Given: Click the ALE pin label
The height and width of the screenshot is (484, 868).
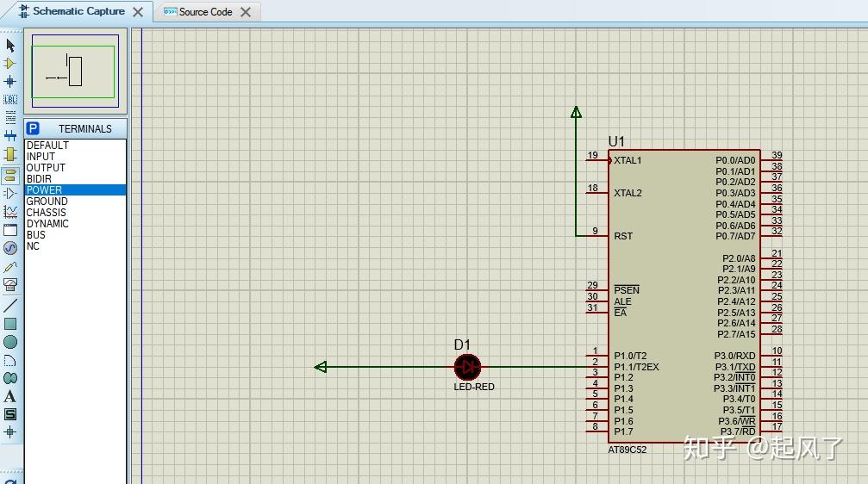Looking at the screenshot, I should (x=622, y=301).
